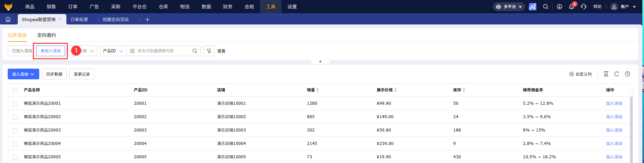Check row 赛狐演示商品20002
Image resolution: width=644 pixels, height=163 pixels.
pos(15,117)
